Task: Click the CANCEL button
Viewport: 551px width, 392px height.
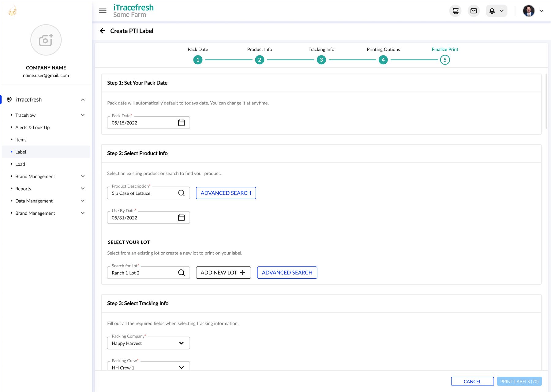Action: click(x=472, y=382)
